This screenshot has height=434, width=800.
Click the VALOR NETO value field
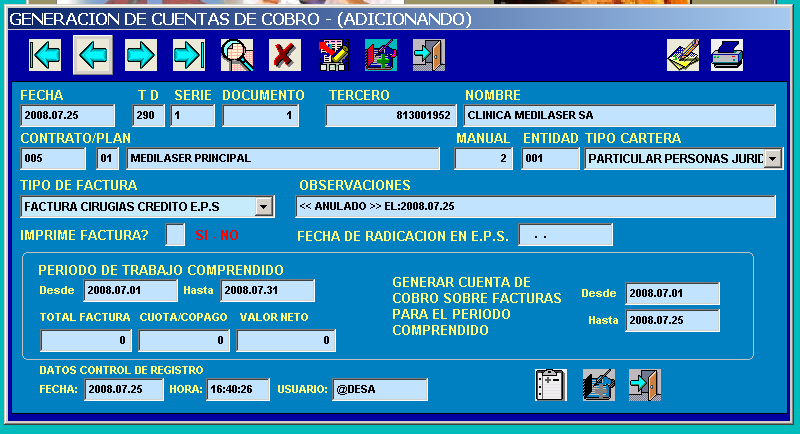click(286, 341)
